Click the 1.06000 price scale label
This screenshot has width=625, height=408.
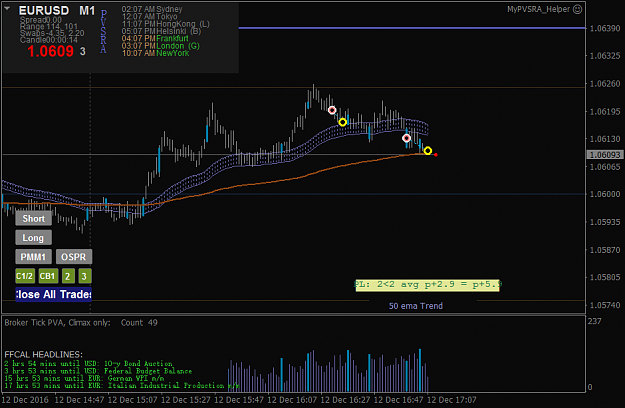tap(605, 194)
